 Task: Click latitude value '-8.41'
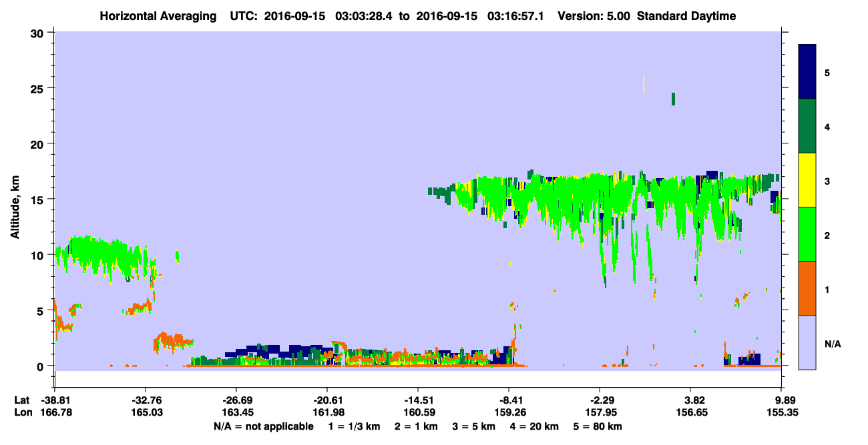[509, 400]
